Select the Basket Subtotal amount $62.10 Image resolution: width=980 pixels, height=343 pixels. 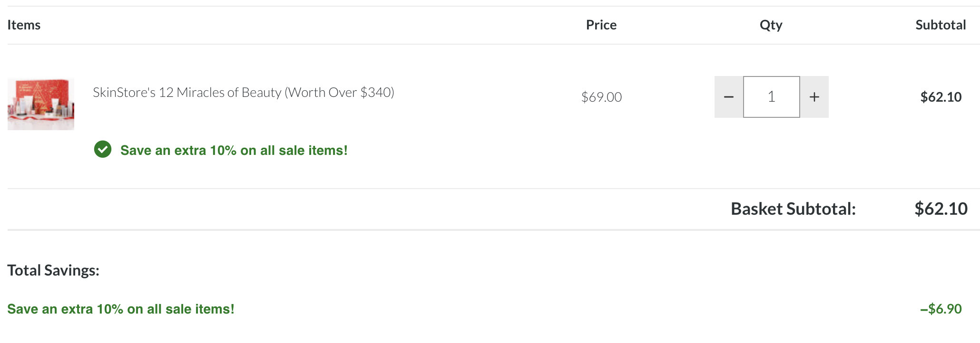941,209
